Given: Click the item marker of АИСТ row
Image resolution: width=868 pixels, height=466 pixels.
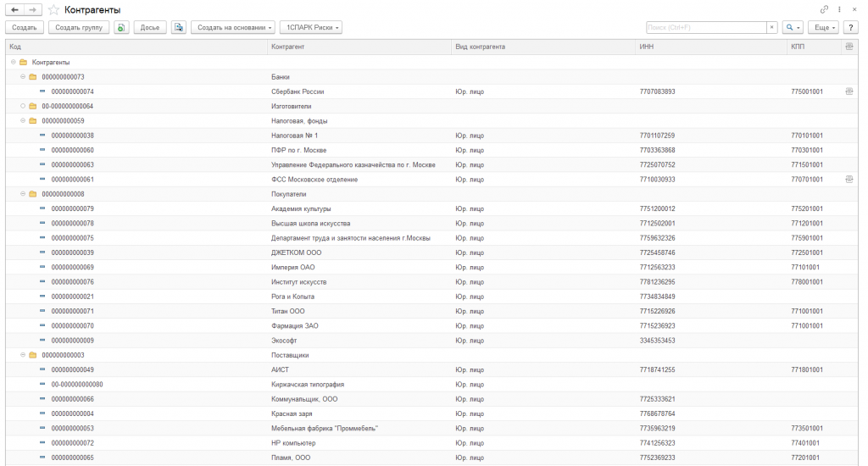Looking at the screenshot, I should 42,369.
